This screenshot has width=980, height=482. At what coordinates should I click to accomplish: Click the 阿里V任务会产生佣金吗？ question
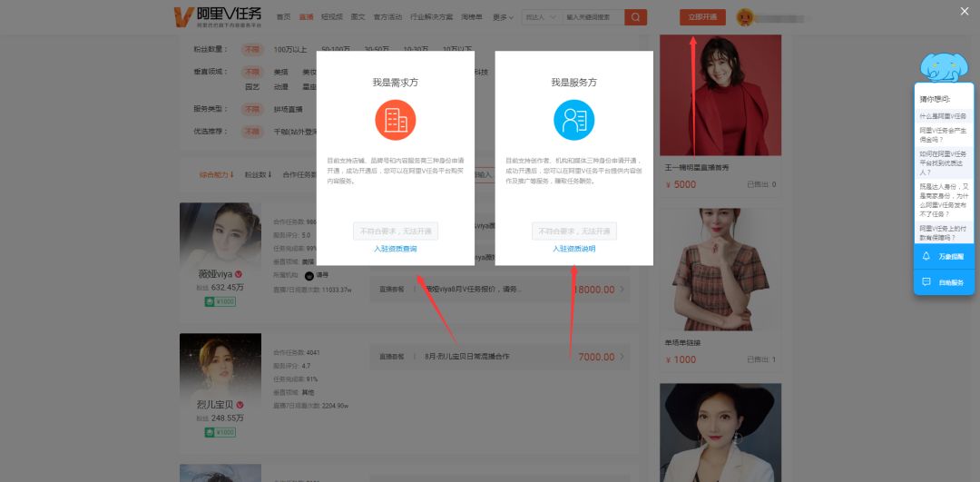(x=943, y=135)
